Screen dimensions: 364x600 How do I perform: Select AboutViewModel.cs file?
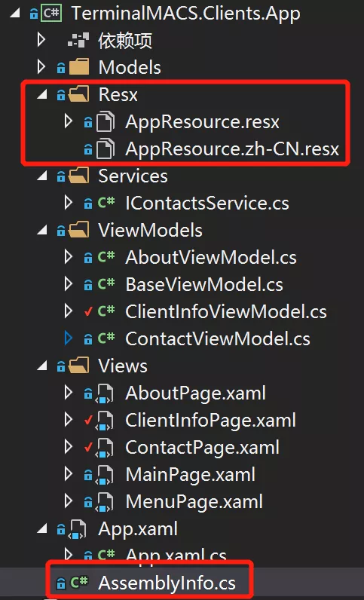point(211,257)
